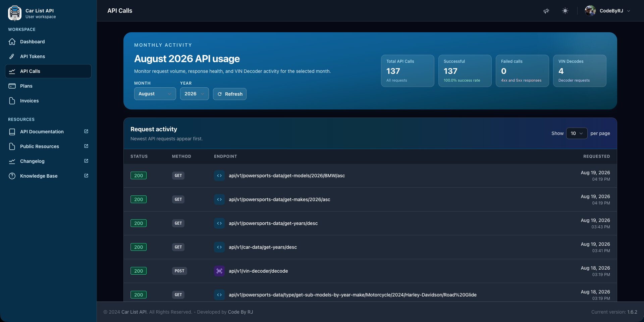Click the Dashboard home icon
Screen dimensions: 644x322
point(12,42)
